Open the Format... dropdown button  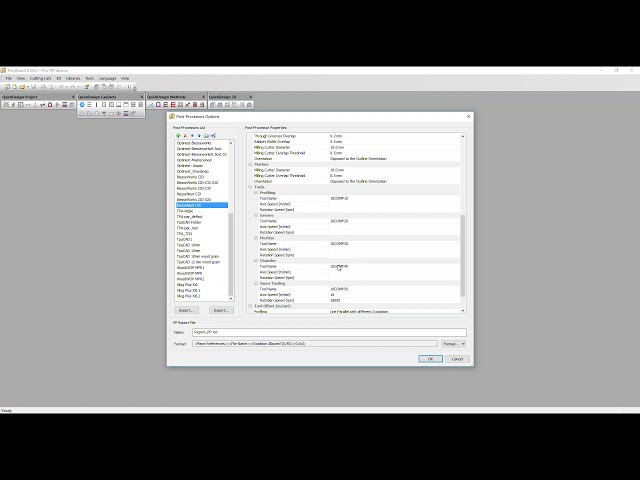(x=453, y=344)
